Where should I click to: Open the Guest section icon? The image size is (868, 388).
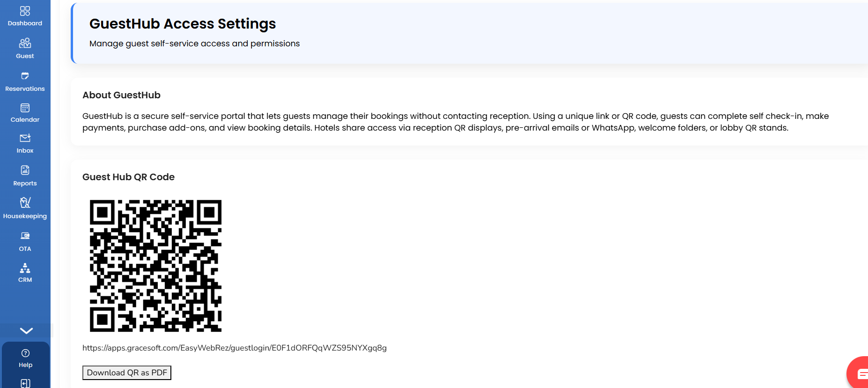[25, 43]
